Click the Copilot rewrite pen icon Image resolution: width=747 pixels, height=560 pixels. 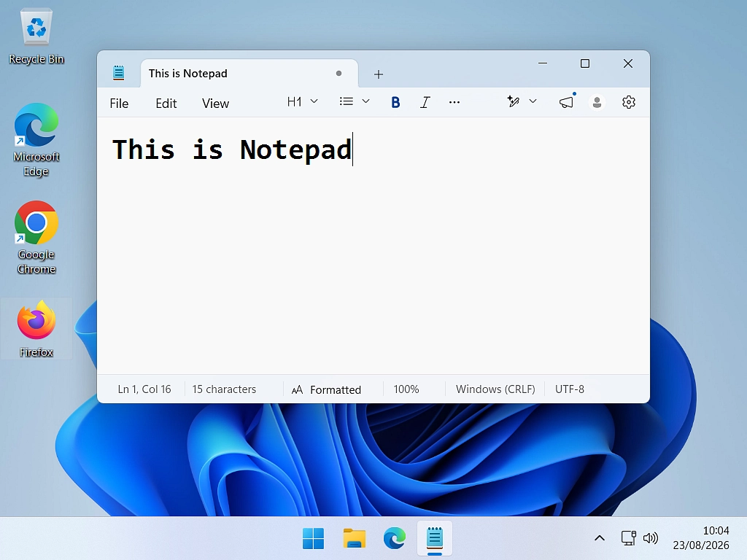coord(513,101)
